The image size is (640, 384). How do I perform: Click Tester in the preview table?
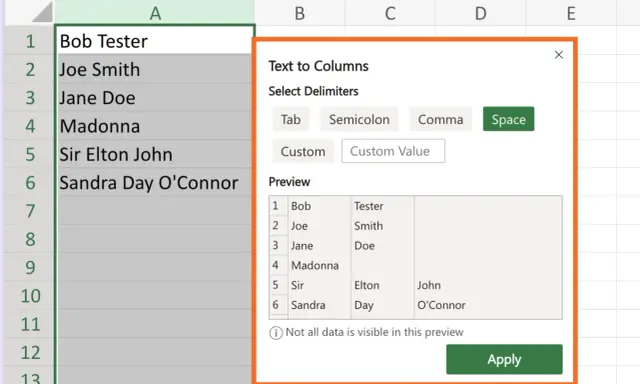pyautogui.click(x=369, y=206)
